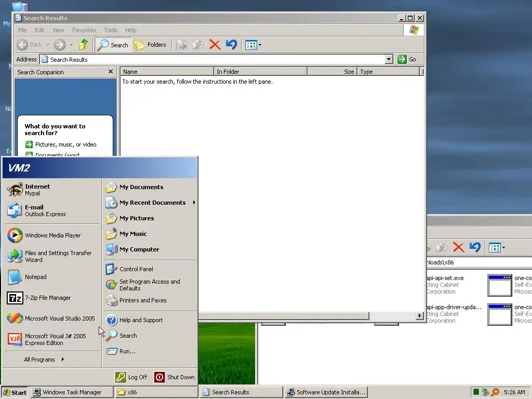
Task: Open My Documents folder
Action: tap(150, 187)
